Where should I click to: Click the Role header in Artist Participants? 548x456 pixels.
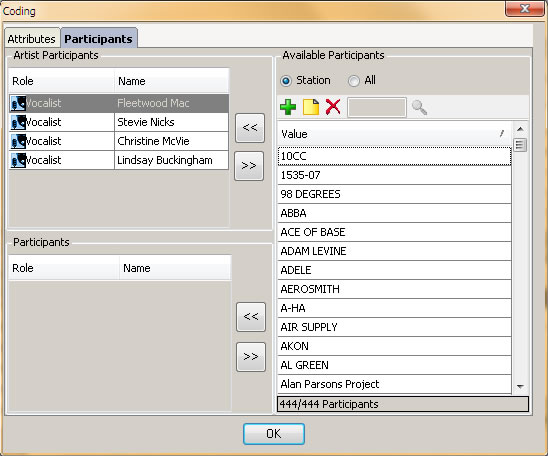[x=62, y=81]
